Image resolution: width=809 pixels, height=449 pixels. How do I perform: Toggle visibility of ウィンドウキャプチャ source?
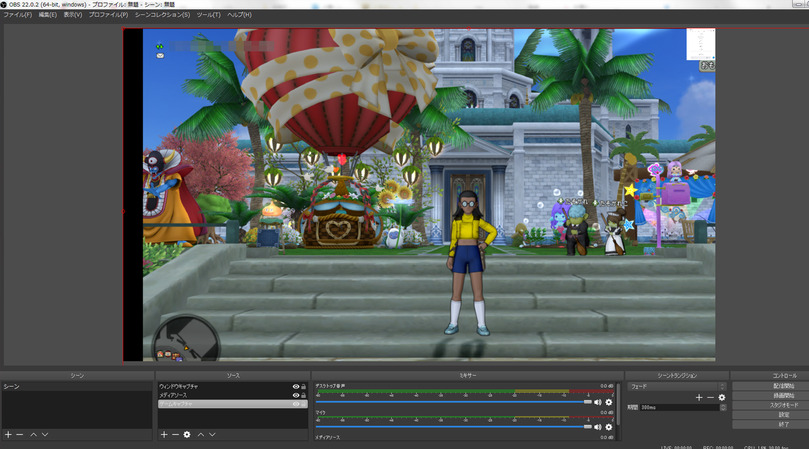coord(296,387)
